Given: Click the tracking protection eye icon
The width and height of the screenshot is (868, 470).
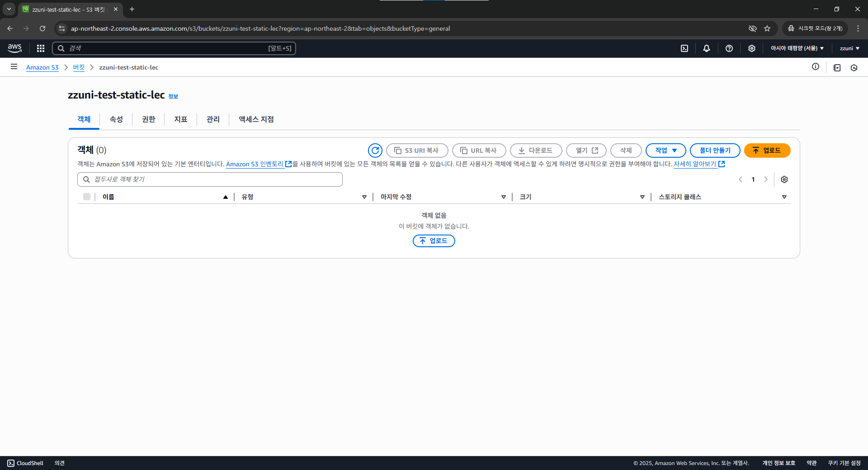Looking at the screenshot, I should pos(753,28).
